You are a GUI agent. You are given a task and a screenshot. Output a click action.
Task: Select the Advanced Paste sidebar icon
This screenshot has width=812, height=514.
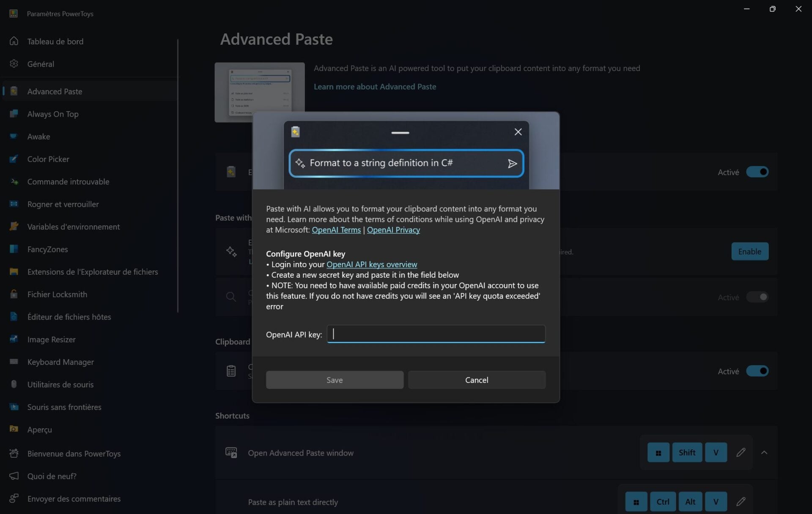pos(14,91)
